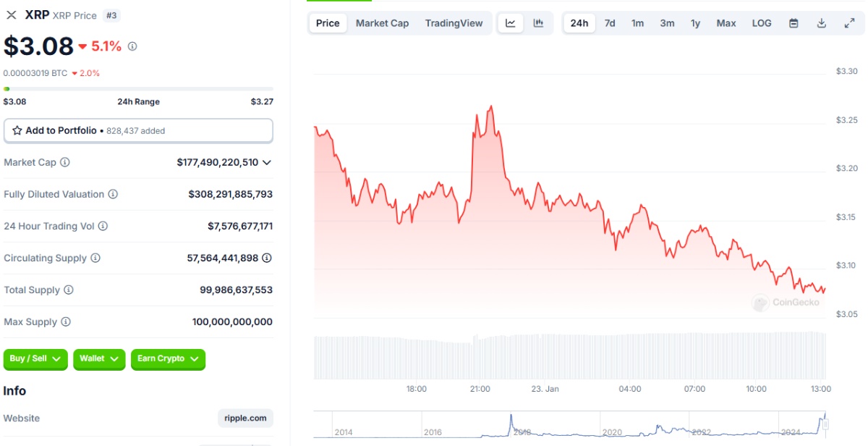Click the Max Supply info icon
Screen dimensions: 868x446
(x=66, y=321)
